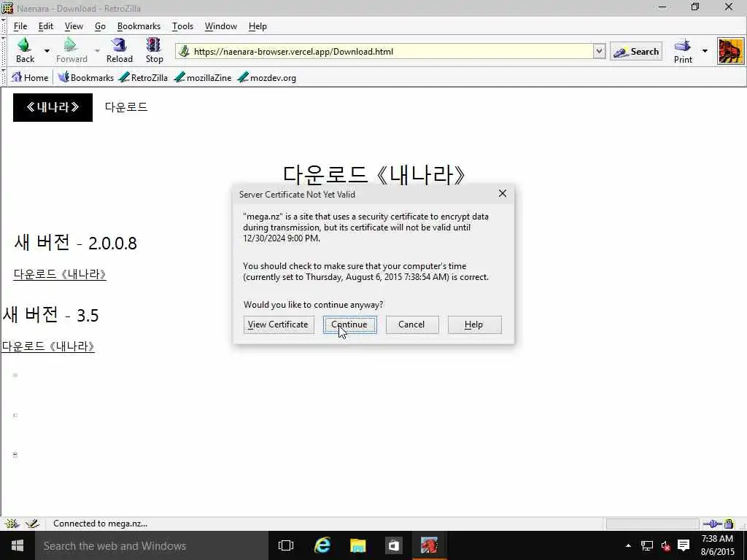Screen dimensions: 747x560
Task: Click the '새 버전 - 2.0.0.8' heading
Action: click(75, 243)
